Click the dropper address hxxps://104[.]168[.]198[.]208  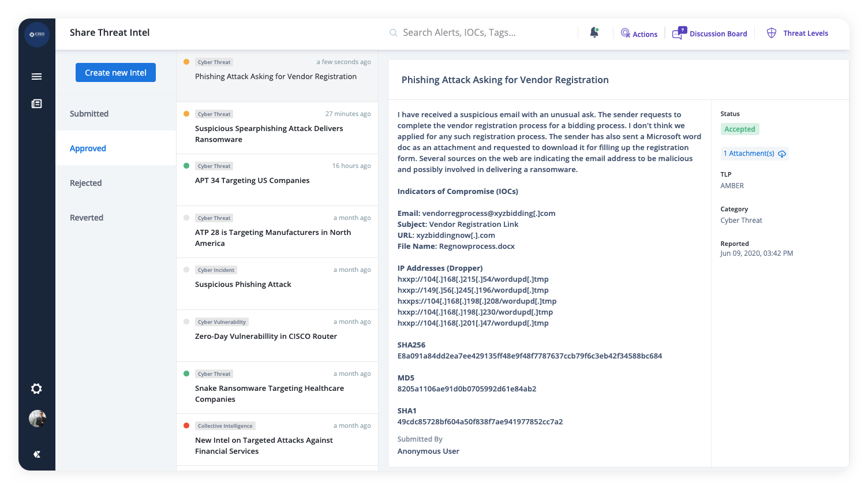(x=477, y=301)
